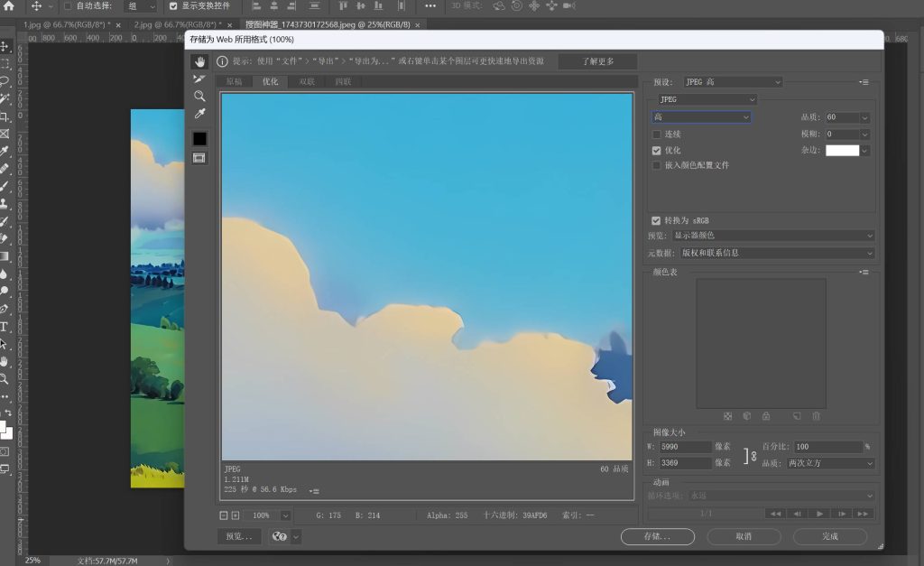Switch to the 原稿 (Original) tab
Image resolution: width=924 pixels, height=566 pixels.
point(234,82)
